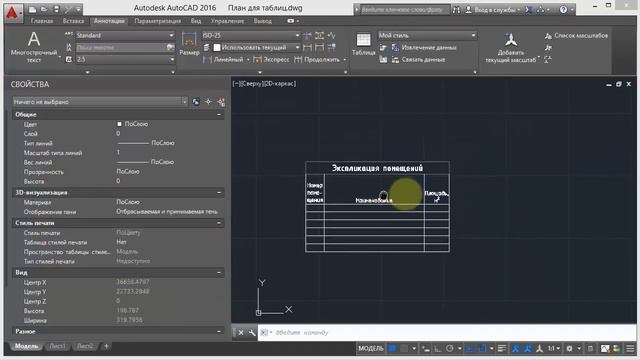Click the search binoculars icon in title bar

point(456,9)
